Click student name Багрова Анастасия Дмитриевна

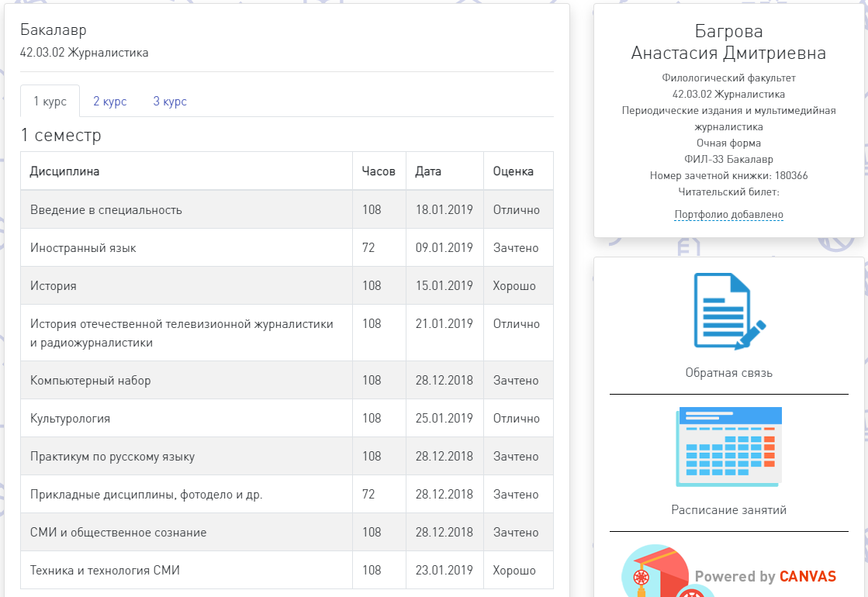tap(728, 42)
